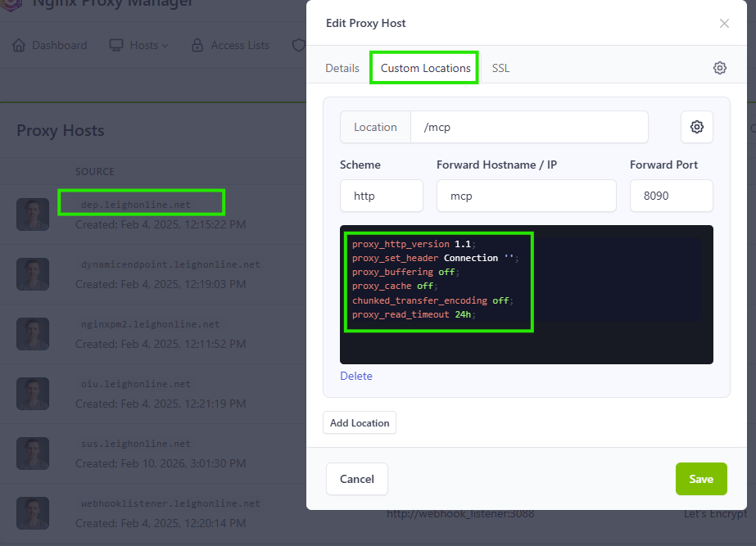Click the Proxy Hosts heading
This screenshot has width=756, height=546.
[61, 131]
